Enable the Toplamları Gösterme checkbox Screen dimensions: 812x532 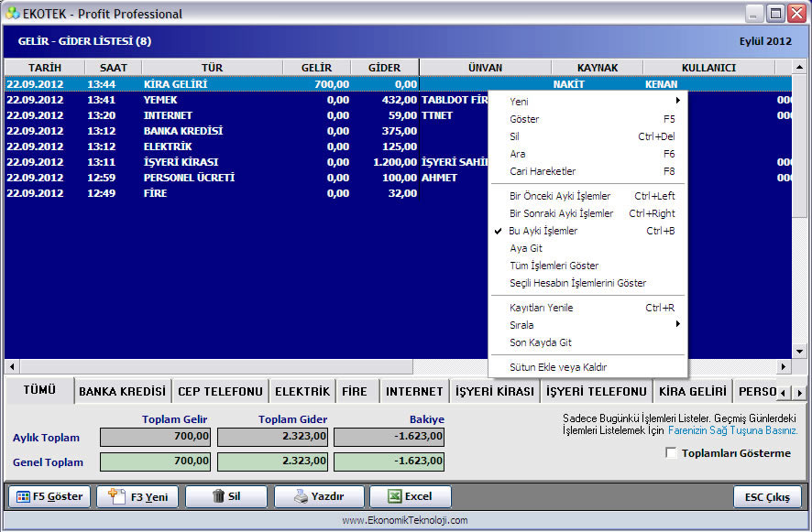(x=671, y=453)
